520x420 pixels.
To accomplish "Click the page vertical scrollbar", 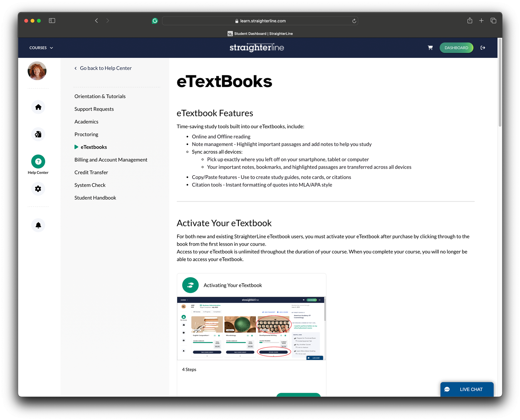I will (x=500, y=83).
